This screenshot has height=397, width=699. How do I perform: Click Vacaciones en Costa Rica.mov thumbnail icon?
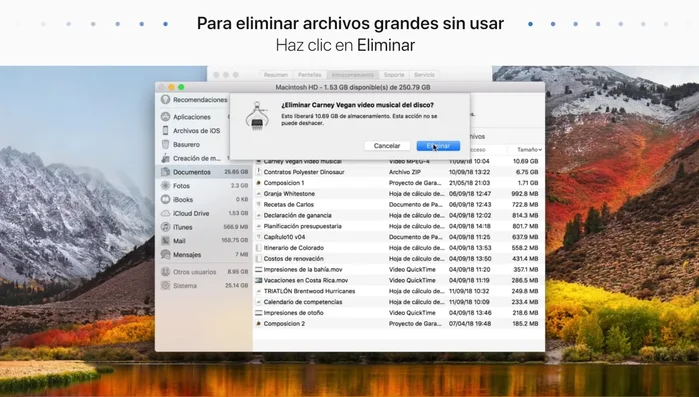point(258,280)
